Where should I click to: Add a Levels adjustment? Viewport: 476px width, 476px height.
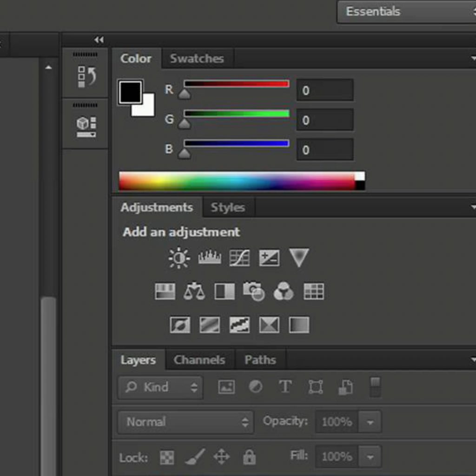(210, 258)
